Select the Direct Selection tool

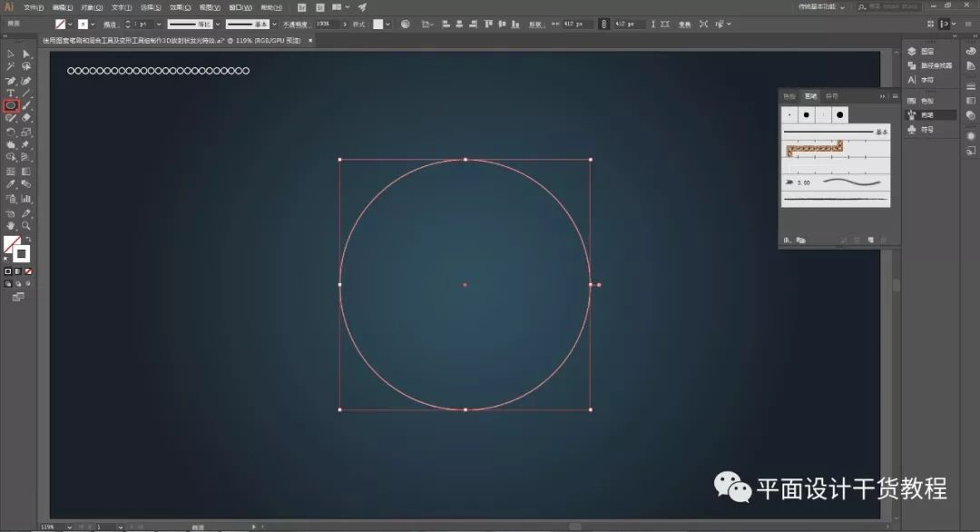tap(26, 54)
